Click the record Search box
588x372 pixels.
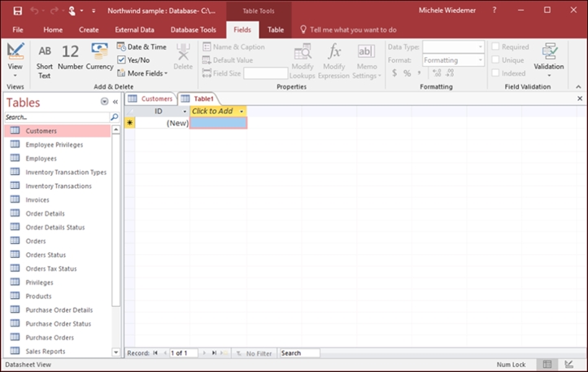point(300,352)
